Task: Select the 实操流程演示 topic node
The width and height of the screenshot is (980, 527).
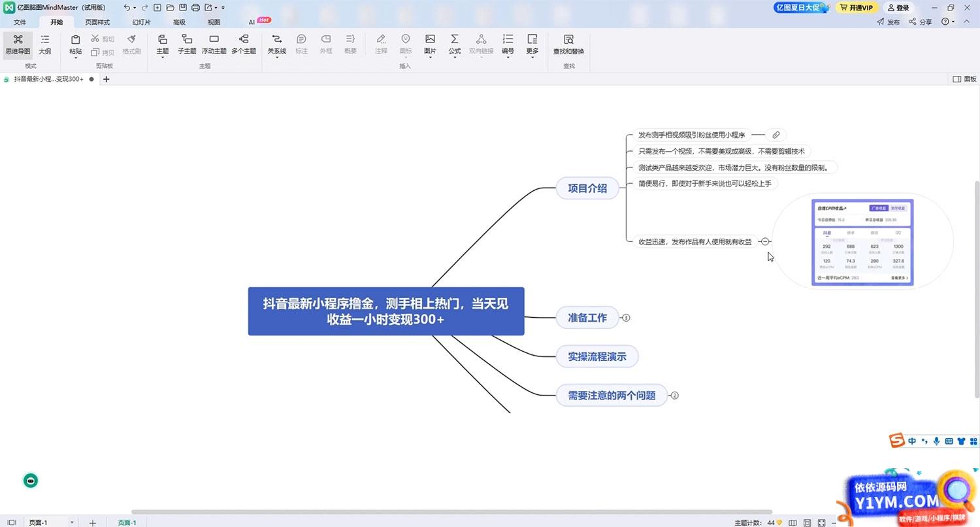Action: (597, 357)
